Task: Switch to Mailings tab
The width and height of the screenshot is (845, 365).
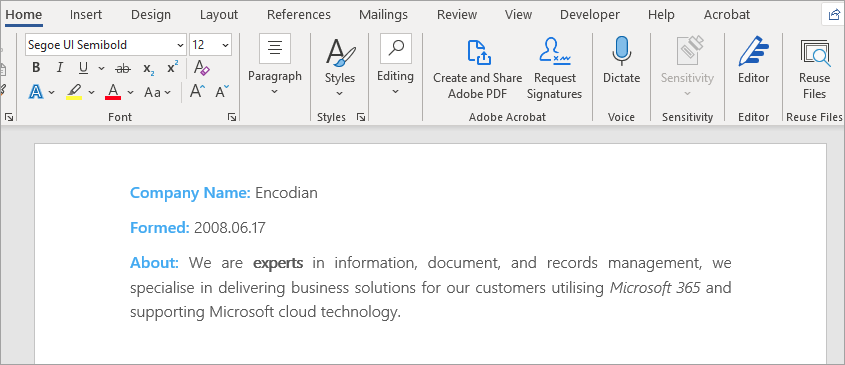Action: click(384, 15)
